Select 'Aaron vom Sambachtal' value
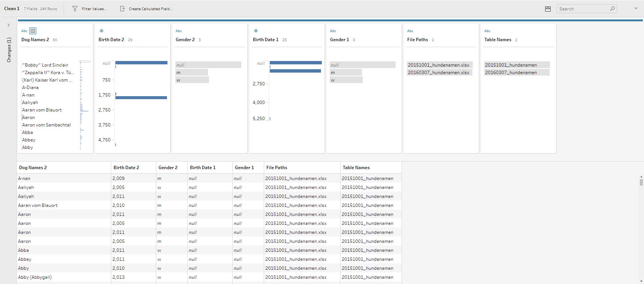The height and width of the screenshot is (284, 644). pos(46,125)
